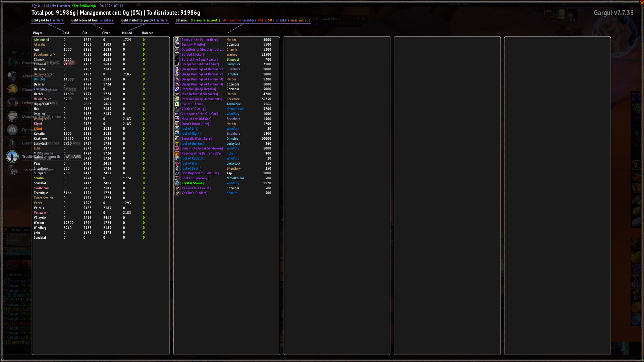
Task: Select the Imperial Qiraji Armaments icon
Action: [x=177, y=99]
